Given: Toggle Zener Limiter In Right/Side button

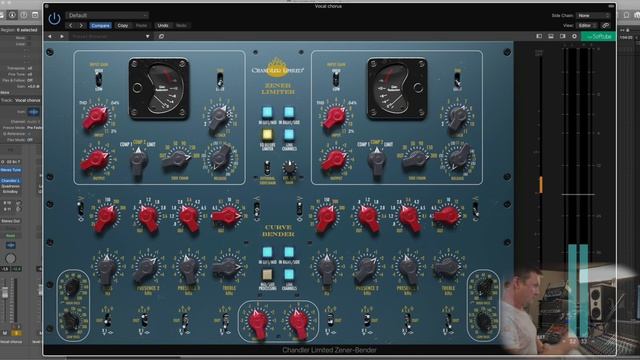Looking at the screenshot, I should tap(289, 112).
